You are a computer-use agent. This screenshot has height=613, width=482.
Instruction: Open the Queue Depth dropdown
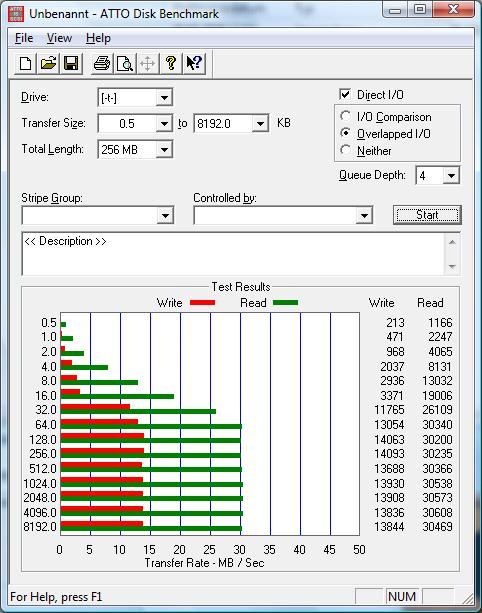pos(451,176)
